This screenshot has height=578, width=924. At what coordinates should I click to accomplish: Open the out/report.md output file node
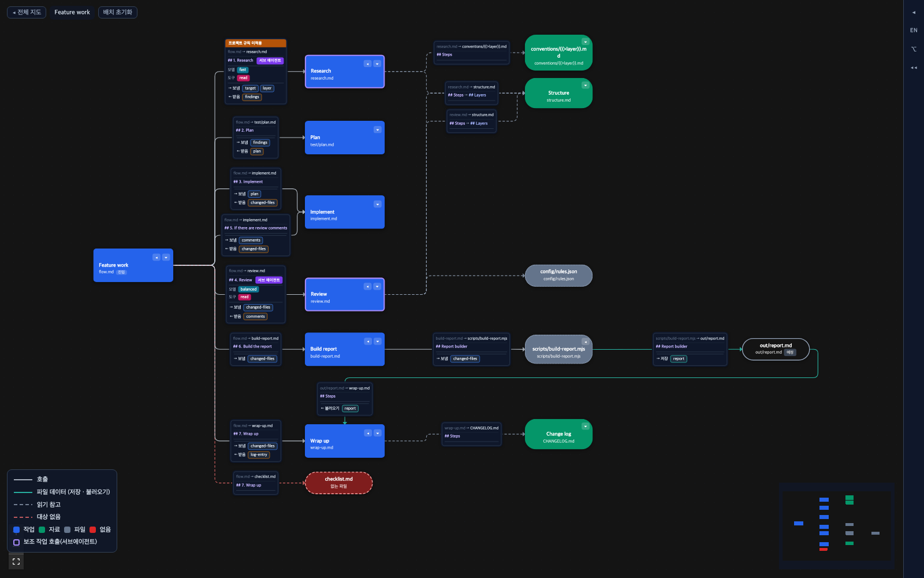[x=776, y=349]
